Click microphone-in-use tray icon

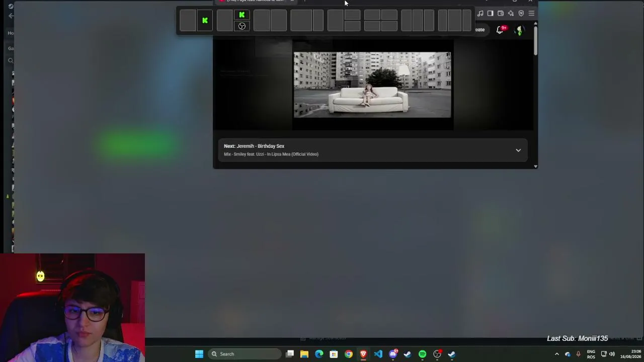click(578, 354)
